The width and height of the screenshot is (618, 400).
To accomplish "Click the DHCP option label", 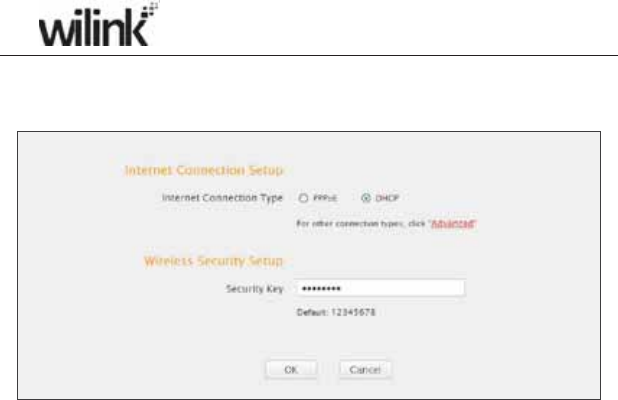I will (x=387, y=198).
